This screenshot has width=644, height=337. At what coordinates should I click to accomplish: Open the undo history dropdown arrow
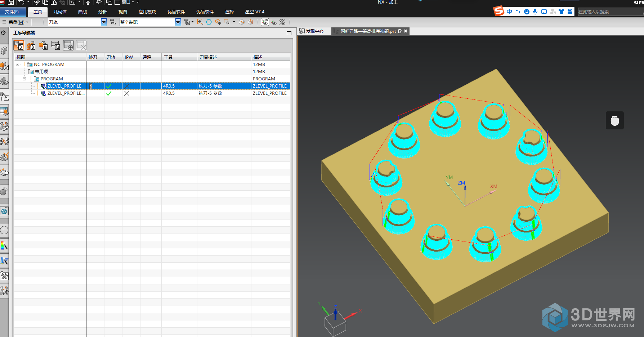click(28, 2)
